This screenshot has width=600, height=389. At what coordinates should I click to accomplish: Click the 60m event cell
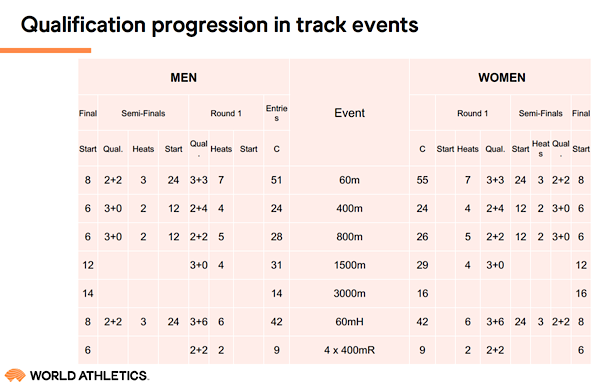pos(349,180)
